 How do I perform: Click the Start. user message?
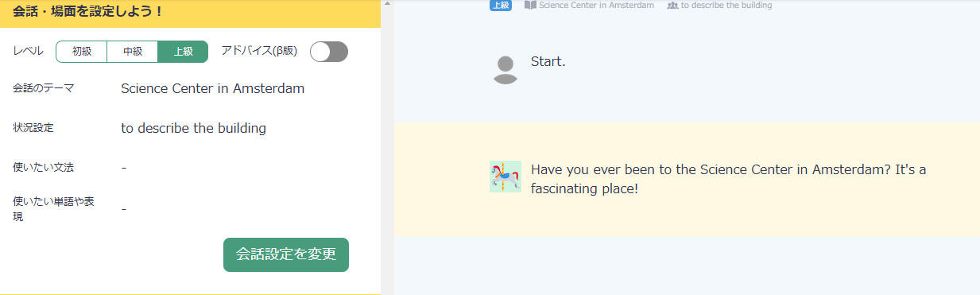pyautogui.click(x=548, y=62)
